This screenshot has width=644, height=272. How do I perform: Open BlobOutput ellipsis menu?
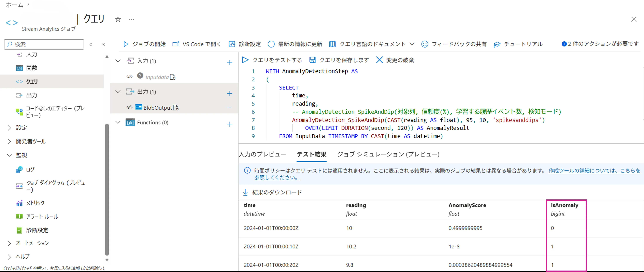point(229,107)
